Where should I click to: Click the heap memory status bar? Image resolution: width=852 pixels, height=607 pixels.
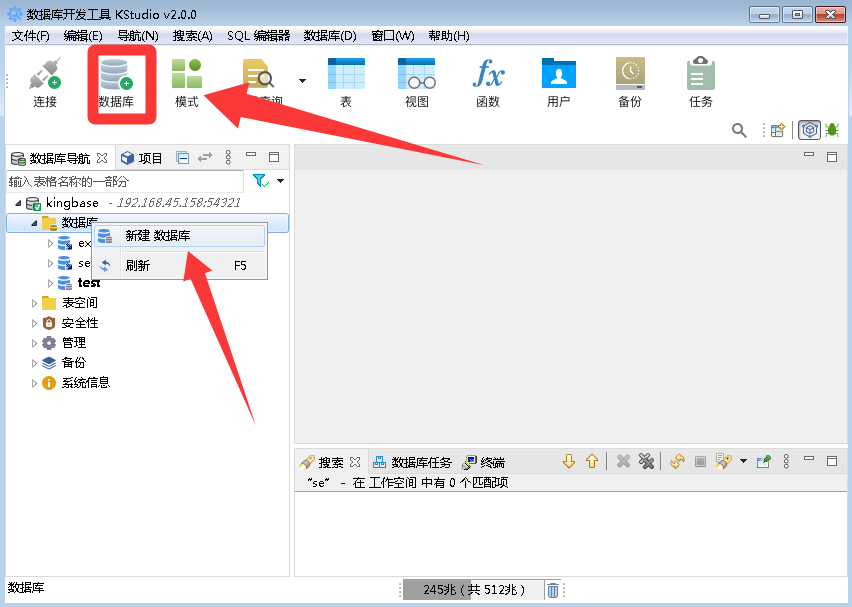click(x=473, y=590)
